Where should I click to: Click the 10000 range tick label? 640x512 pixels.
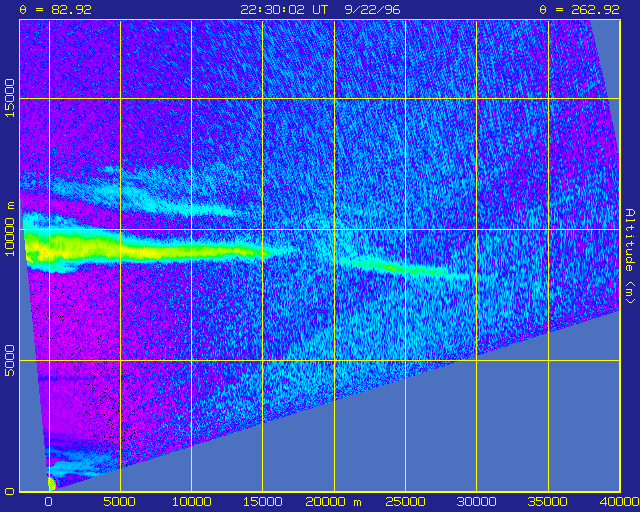(191, 502)
